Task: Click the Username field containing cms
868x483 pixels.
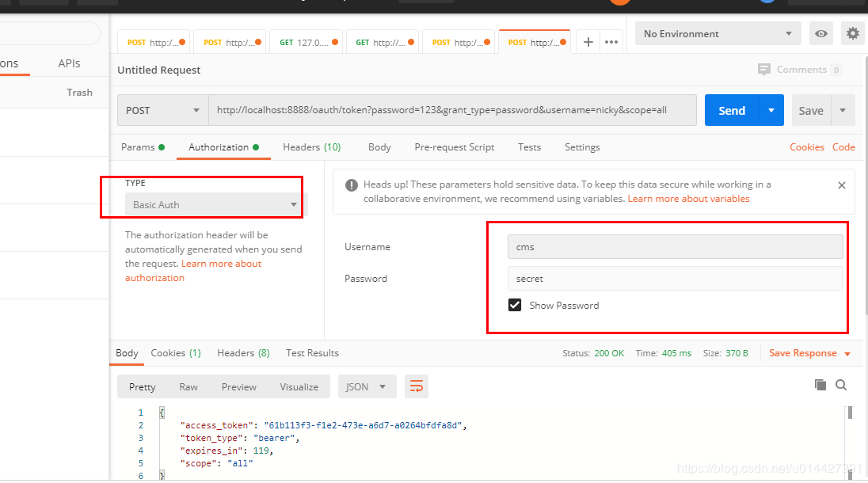Action: pyautogui.click(x=675, y=247)
